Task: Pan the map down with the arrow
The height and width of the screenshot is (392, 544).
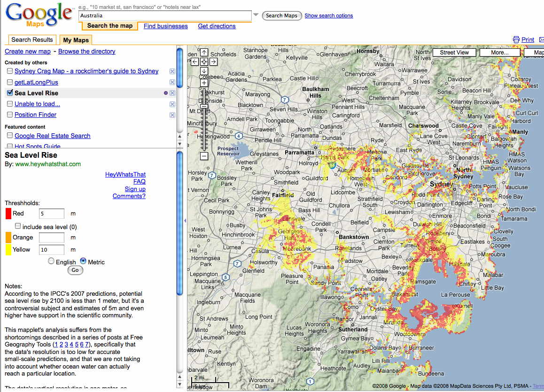Action: (x=204, y=71)
